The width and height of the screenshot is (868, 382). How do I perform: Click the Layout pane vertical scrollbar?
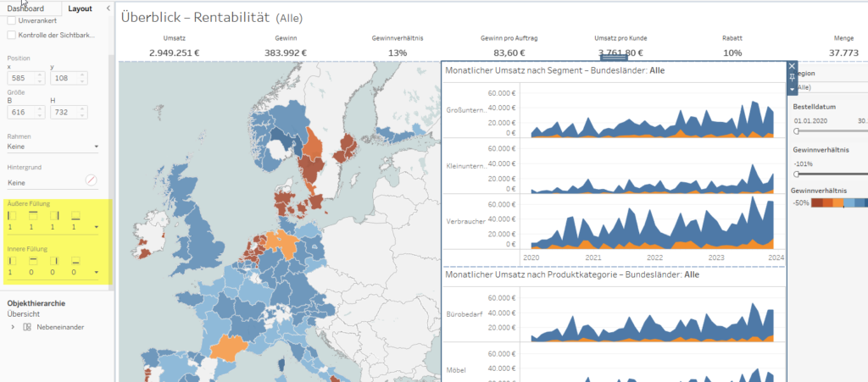point(111,171)
